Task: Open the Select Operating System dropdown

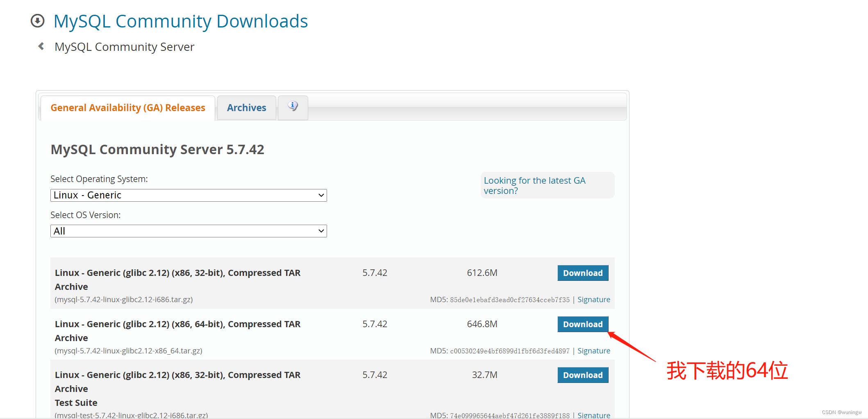Action: click(189, 195)
